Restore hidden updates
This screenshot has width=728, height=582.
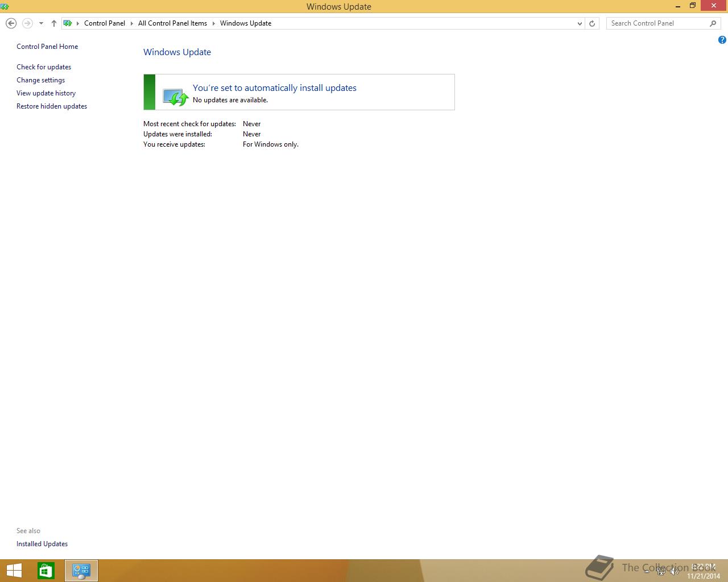(x=52, y=106)
